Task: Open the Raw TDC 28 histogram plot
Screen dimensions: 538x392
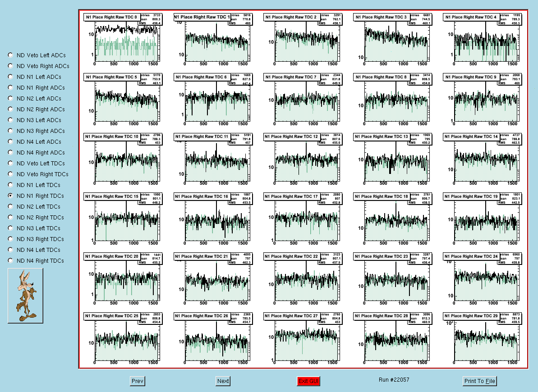Action: click(x=392, y=338)
